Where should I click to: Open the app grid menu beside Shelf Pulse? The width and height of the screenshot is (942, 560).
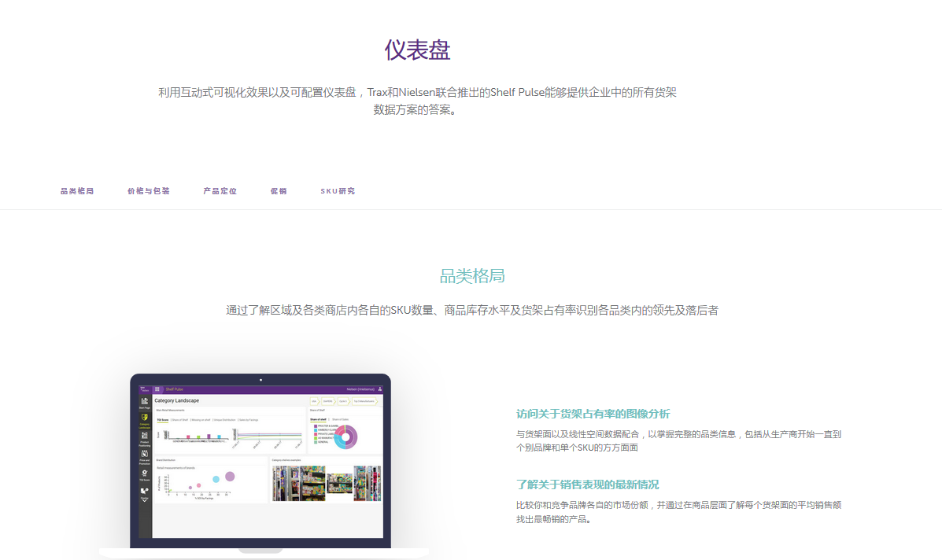[157, 389]
